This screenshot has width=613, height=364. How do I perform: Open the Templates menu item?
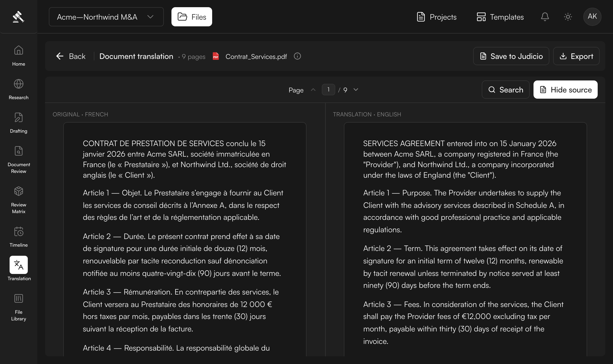[x=500, y=17]
